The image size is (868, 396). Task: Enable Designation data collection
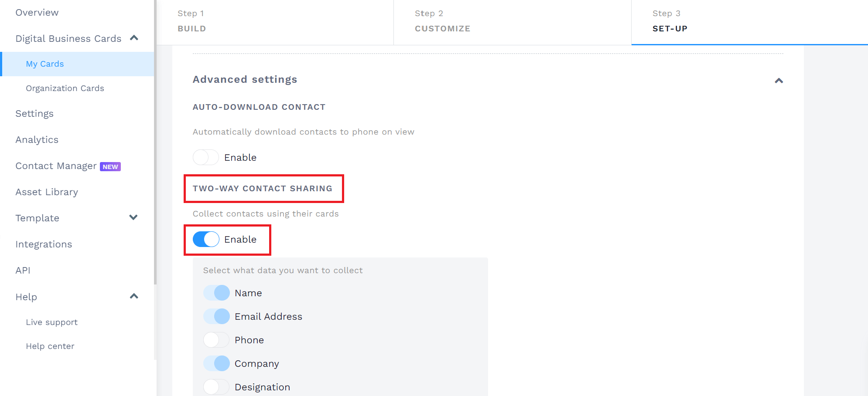(216, 387)
